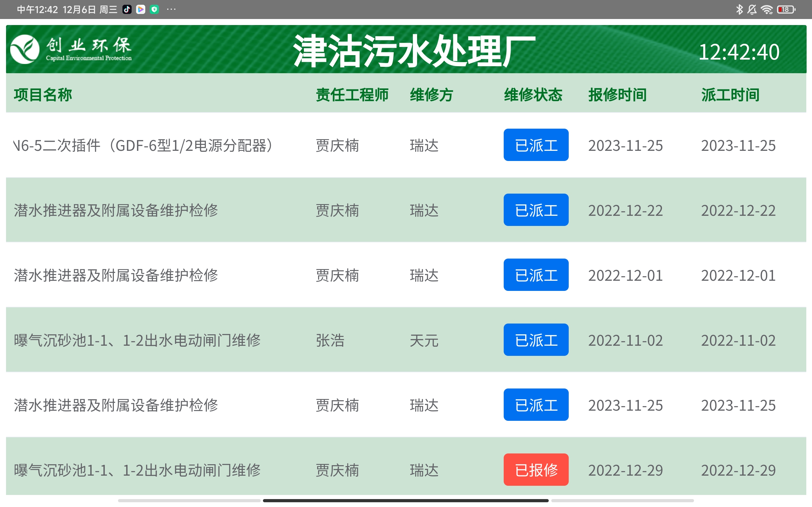The width and height of the screenshot is (812, 507).
Task: Tap the video player notification icon
Action: pyautogui.click(x=141, y=10)
